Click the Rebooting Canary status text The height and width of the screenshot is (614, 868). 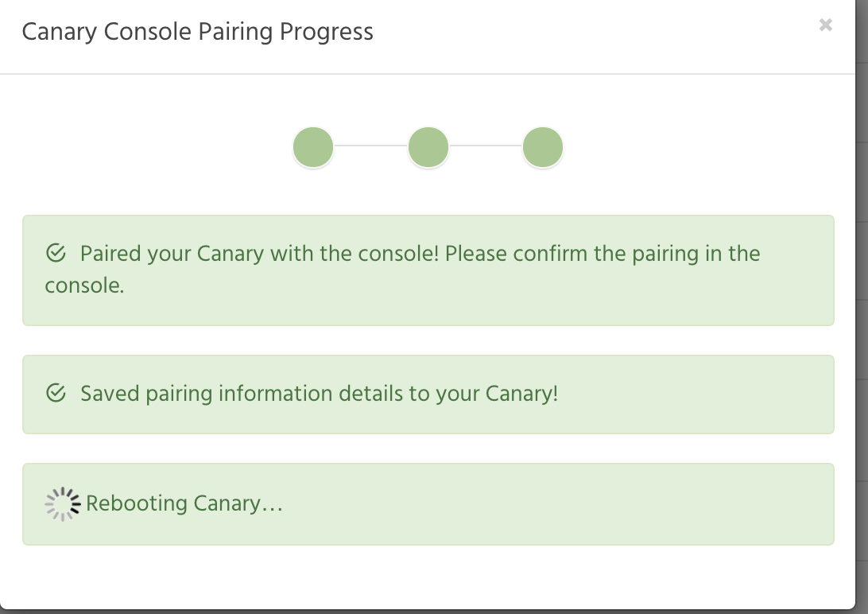pyautogui.click(x=184, y=503)
